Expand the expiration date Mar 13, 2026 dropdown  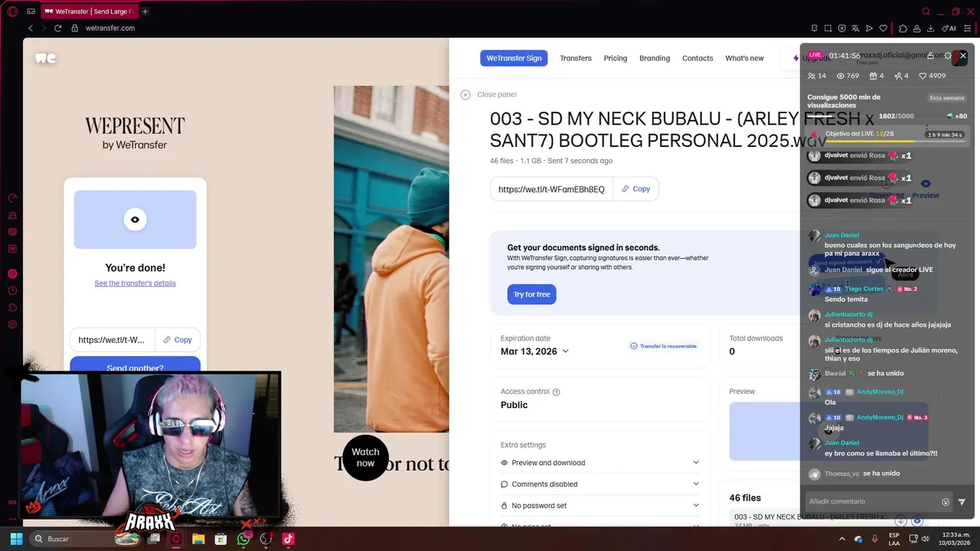(x=534, y=351)
